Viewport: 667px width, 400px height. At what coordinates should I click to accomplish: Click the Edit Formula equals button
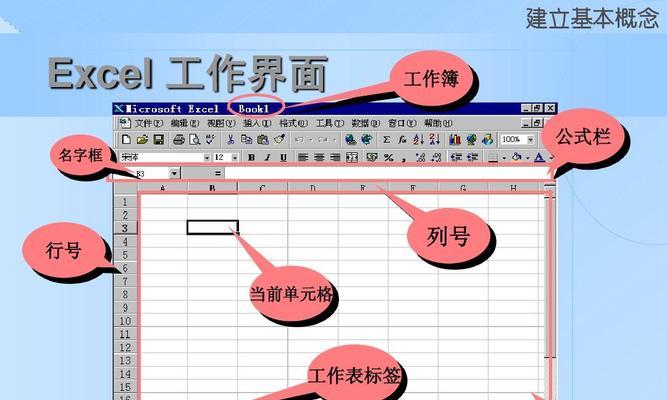pos(218,173)
